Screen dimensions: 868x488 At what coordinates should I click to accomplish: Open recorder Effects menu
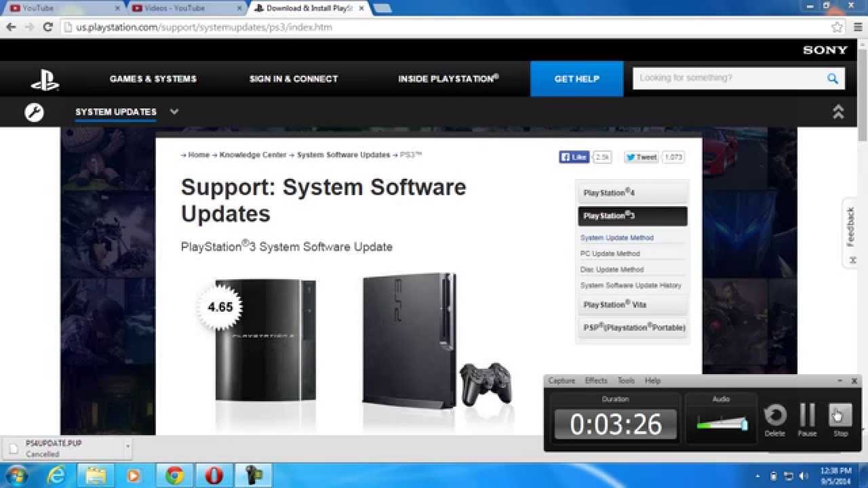596,381
